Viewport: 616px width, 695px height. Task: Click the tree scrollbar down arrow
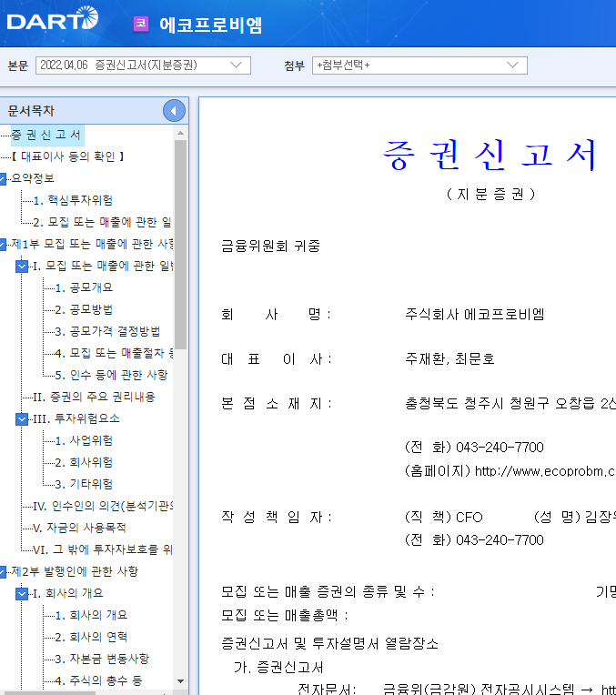coord(180,681)
